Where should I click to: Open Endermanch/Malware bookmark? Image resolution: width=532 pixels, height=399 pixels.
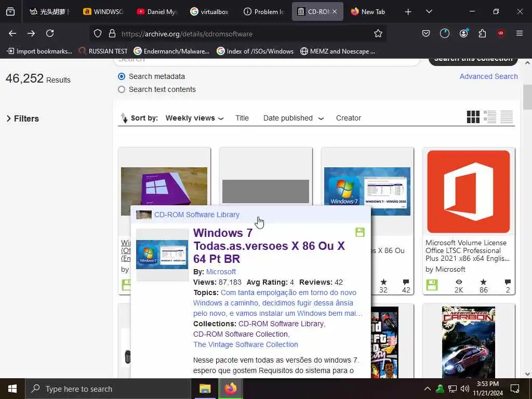coord(171,51)
